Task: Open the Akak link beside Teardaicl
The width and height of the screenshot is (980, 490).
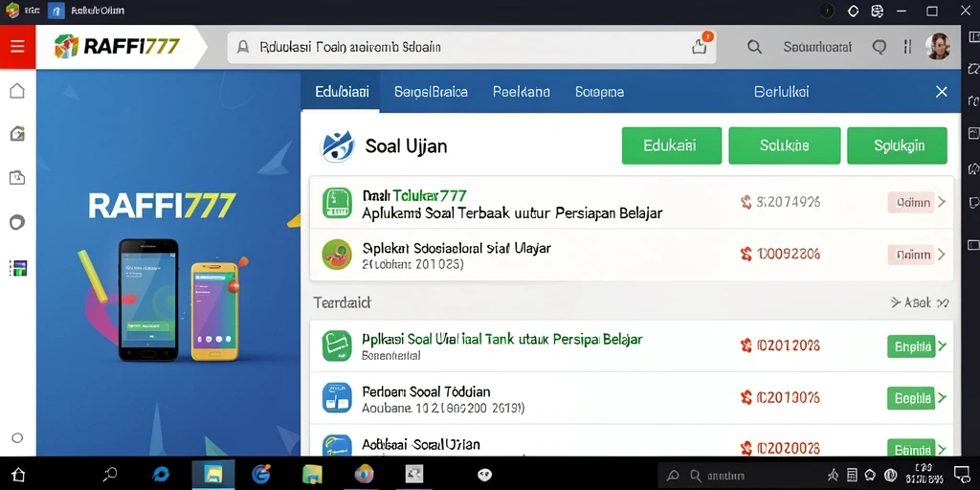Action: coord(920,302)
